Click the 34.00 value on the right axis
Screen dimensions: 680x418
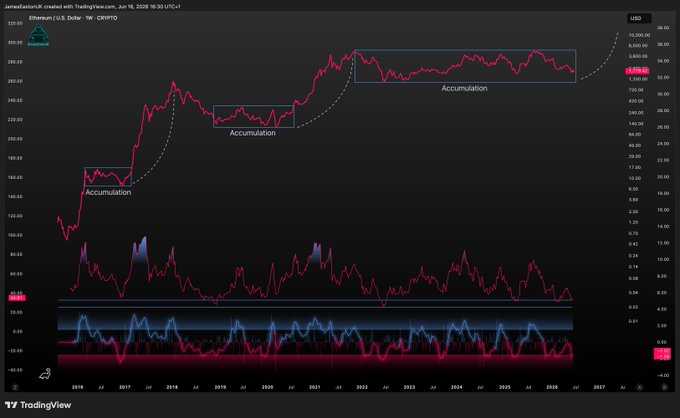[x=663, y=61]
